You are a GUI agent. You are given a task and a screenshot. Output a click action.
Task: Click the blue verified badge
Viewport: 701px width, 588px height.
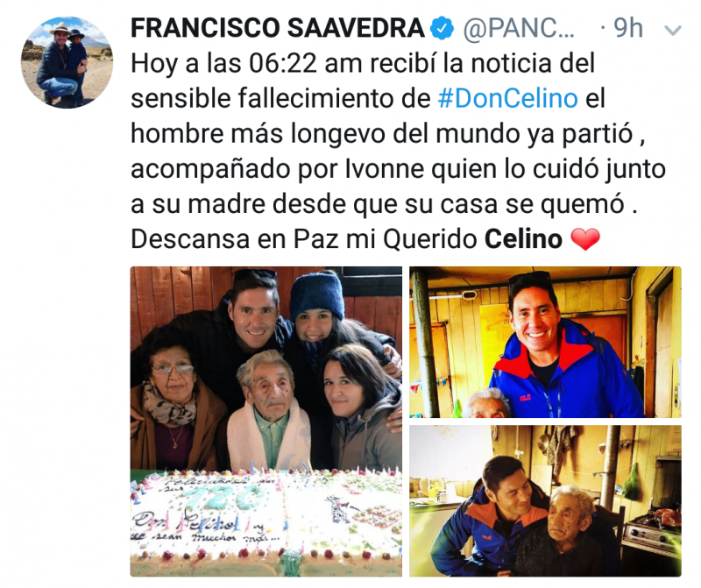[442, 28]
